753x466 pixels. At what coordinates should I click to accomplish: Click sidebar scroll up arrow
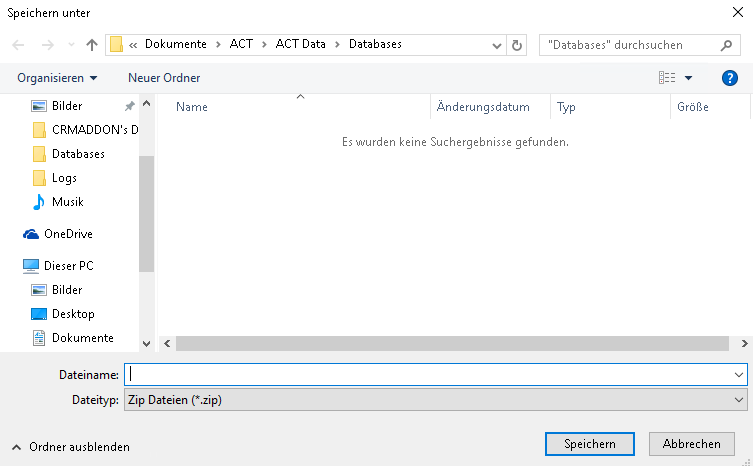147,103
